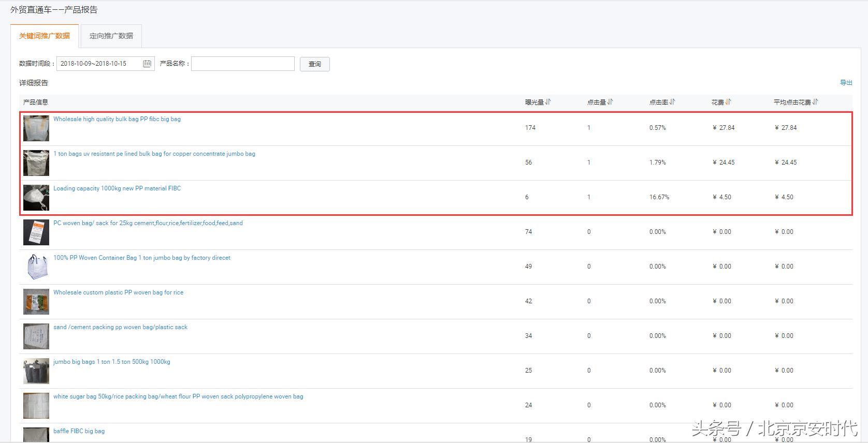
Task: Click the 导出 export link
Action: [x=846, y=82]
